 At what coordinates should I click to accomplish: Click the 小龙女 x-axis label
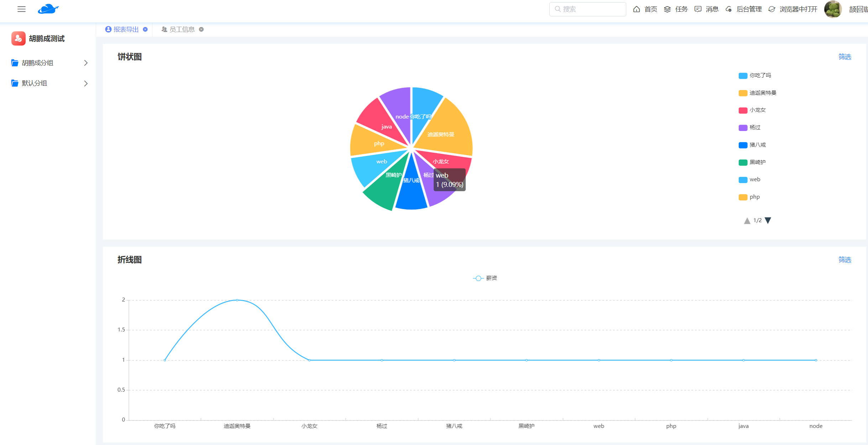[x=309, y=426]
